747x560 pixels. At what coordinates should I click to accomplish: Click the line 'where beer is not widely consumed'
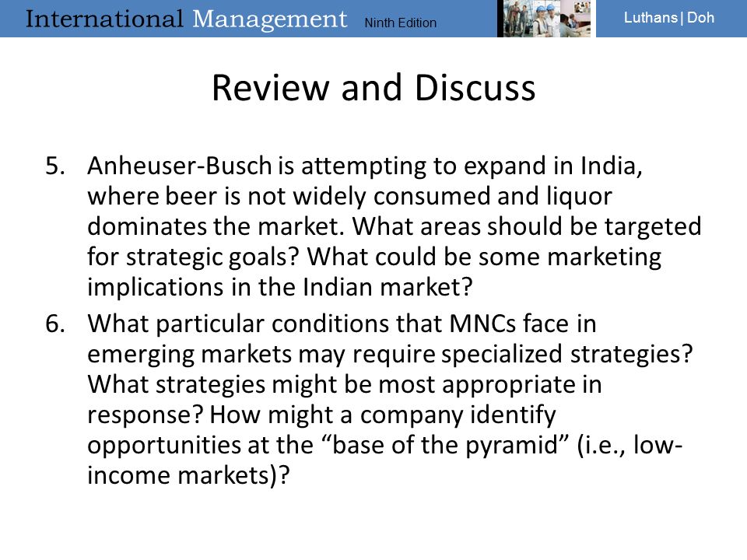(349, 197)
